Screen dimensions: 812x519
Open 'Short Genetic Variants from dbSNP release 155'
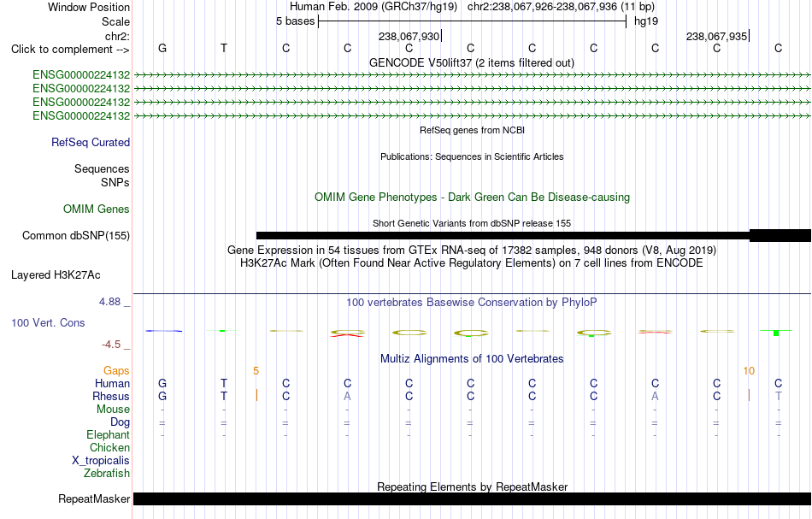click(x=472, y=223)
